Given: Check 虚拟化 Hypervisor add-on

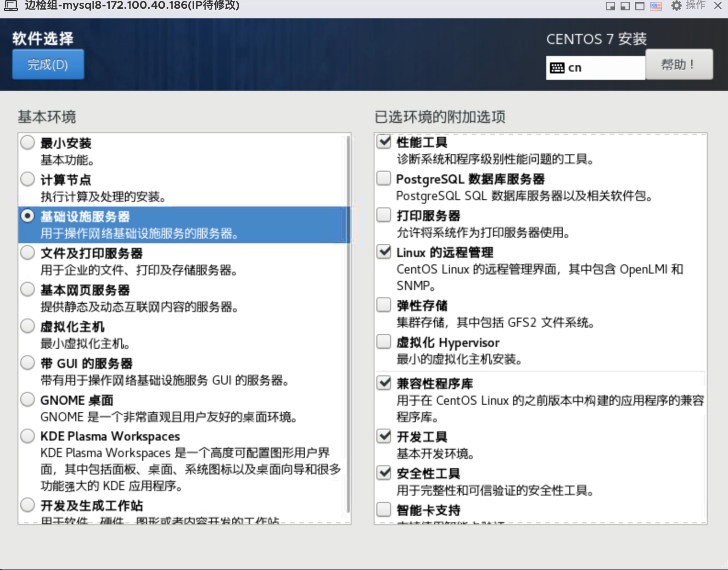Looking at the screenshot, I should (384, 341).
